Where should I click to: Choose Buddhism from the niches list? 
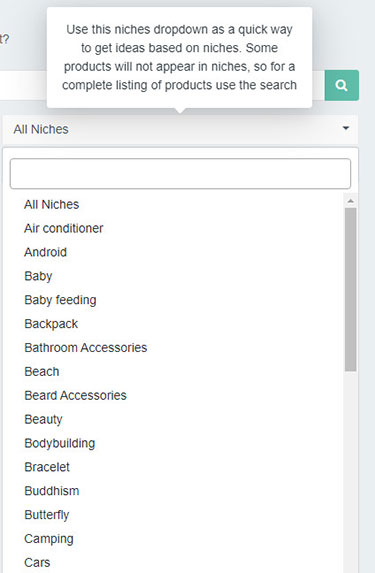click(x=52, y=491)
